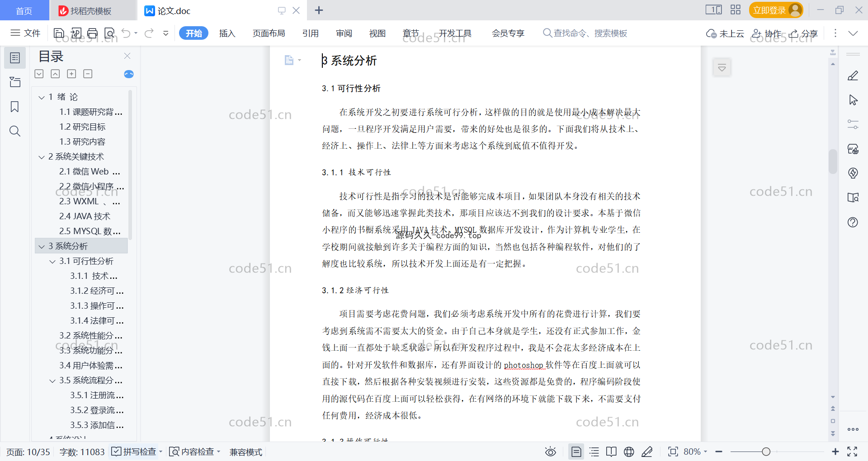Click the blue AI assistant icon in 目录 panel
868x461 pixels.
(129, 74)
